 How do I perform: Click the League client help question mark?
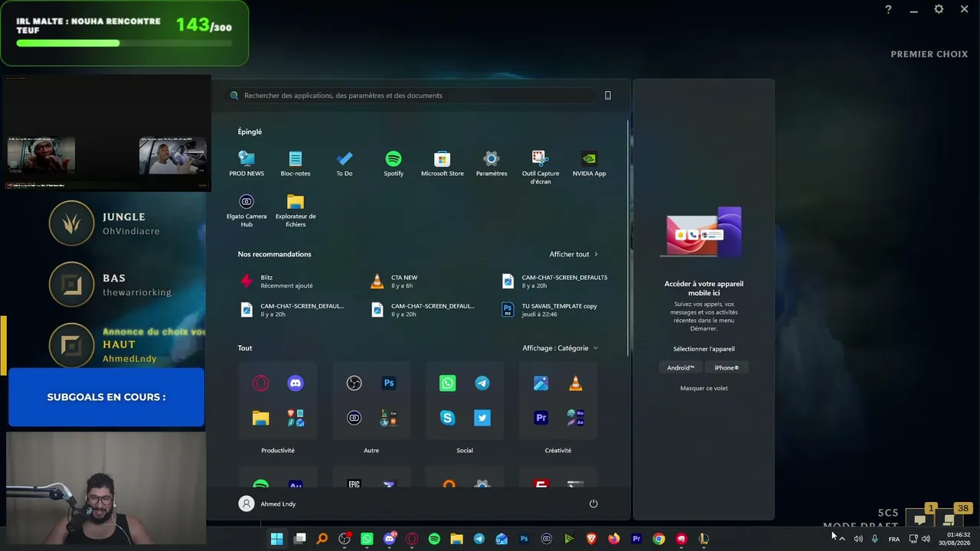(x=888, y=9)
